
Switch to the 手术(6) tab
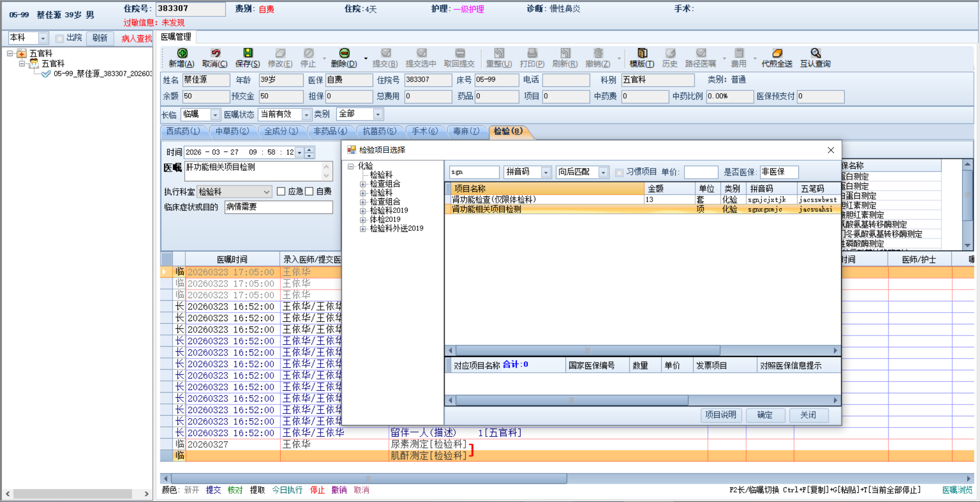[425, 132]
